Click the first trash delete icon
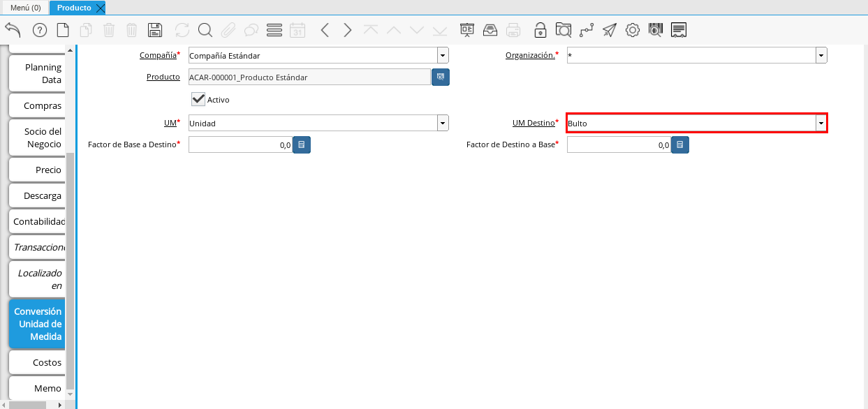Screen dimensions: 868x409 109,30
